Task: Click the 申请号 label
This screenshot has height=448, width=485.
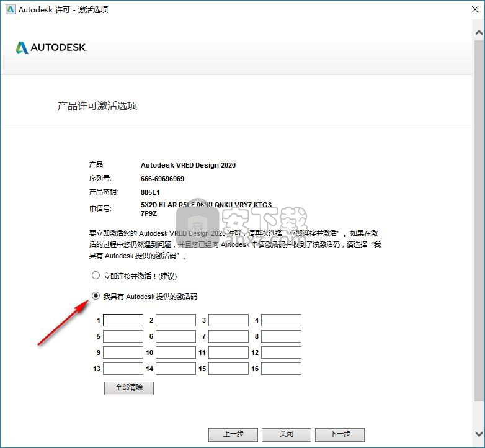Action: coord(100,209)
